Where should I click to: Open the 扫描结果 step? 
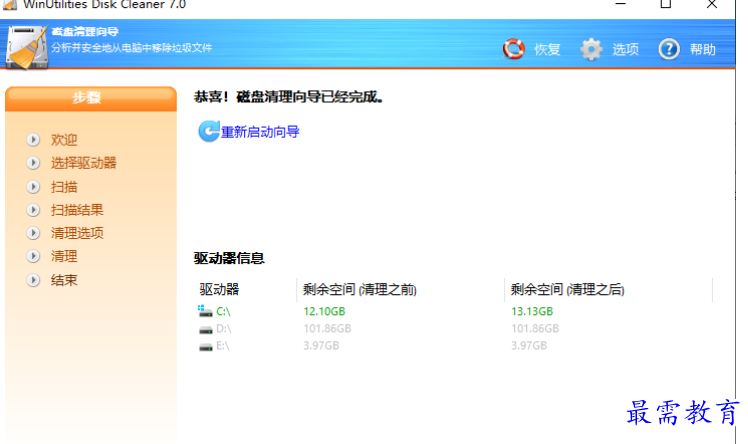coord(77,210)
